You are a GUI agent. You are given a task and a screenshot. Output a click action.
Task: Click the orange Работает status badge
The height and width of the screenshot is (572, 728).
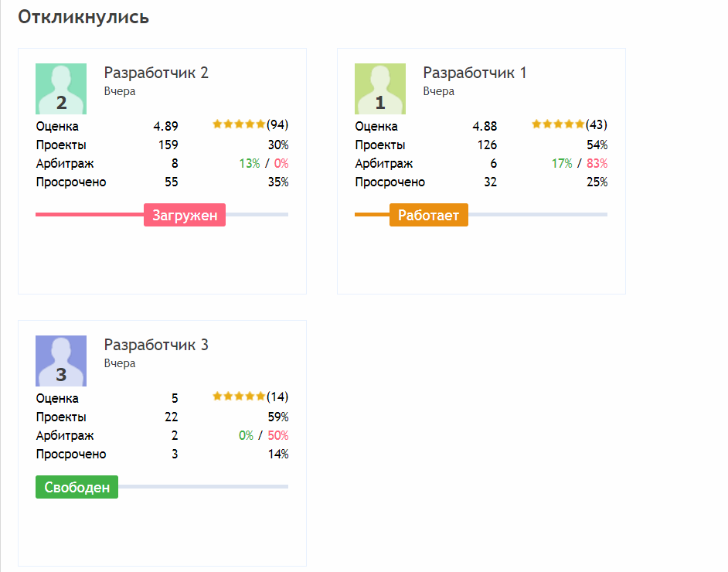429,215
